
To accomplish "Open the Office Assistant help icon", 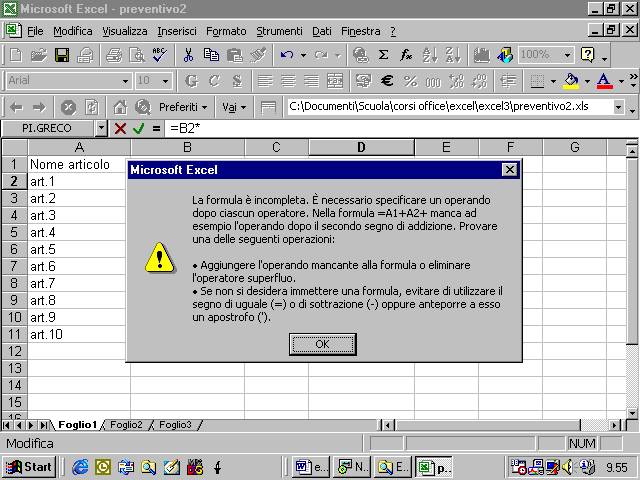I will tap(587, 55).
